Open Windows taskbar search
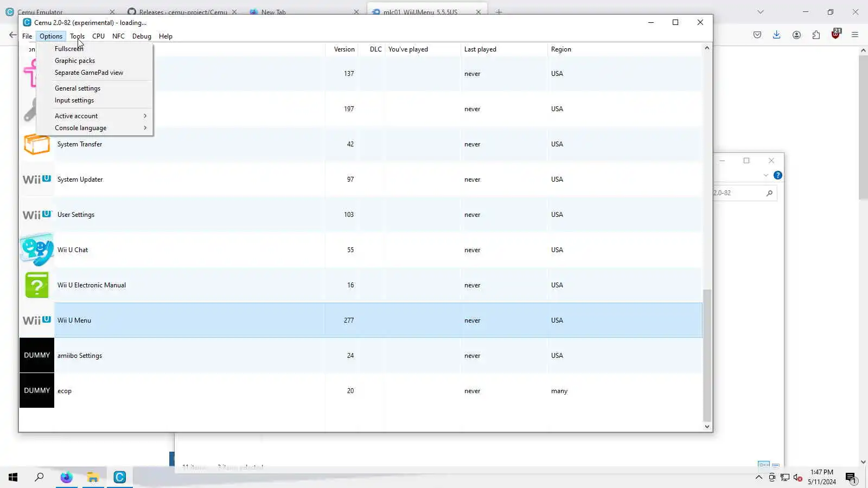The height and width of the screenshot is (488, 868). click(39, 477)
